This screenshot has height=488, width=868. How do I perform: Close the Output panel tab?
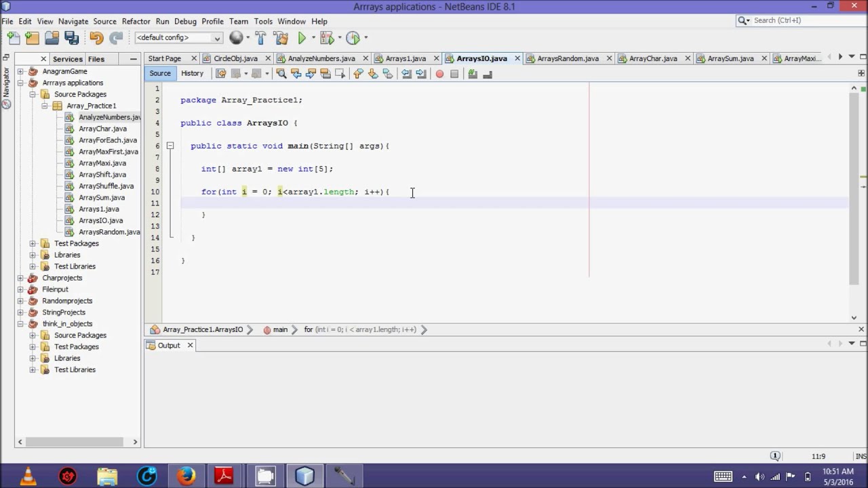pyautogui.click(x=190, y=346)
